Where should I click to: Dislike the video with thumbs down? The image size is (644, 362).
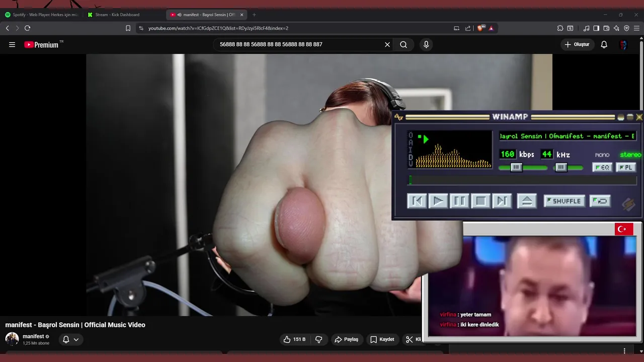[318, 339]
